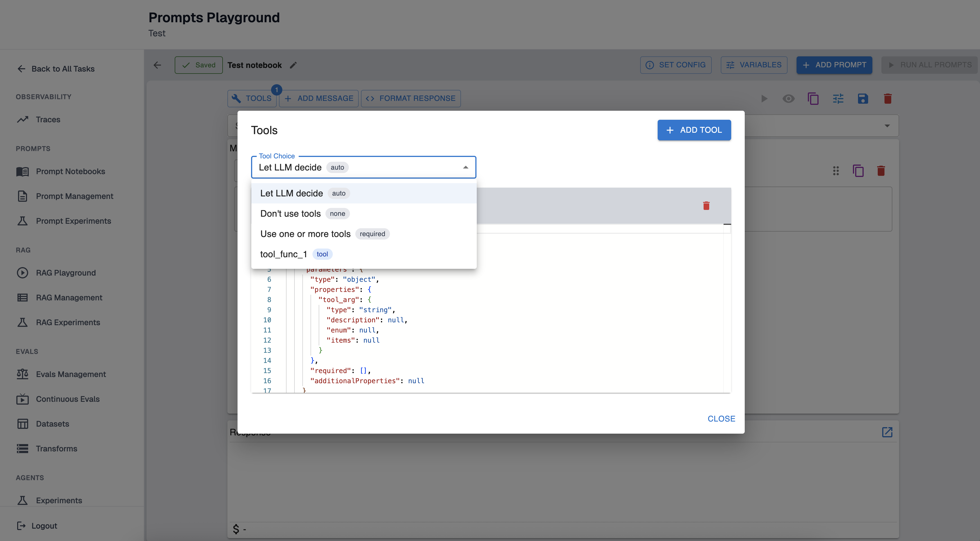Collapse the Tool Choice dropdown arrow

(465, 167)
